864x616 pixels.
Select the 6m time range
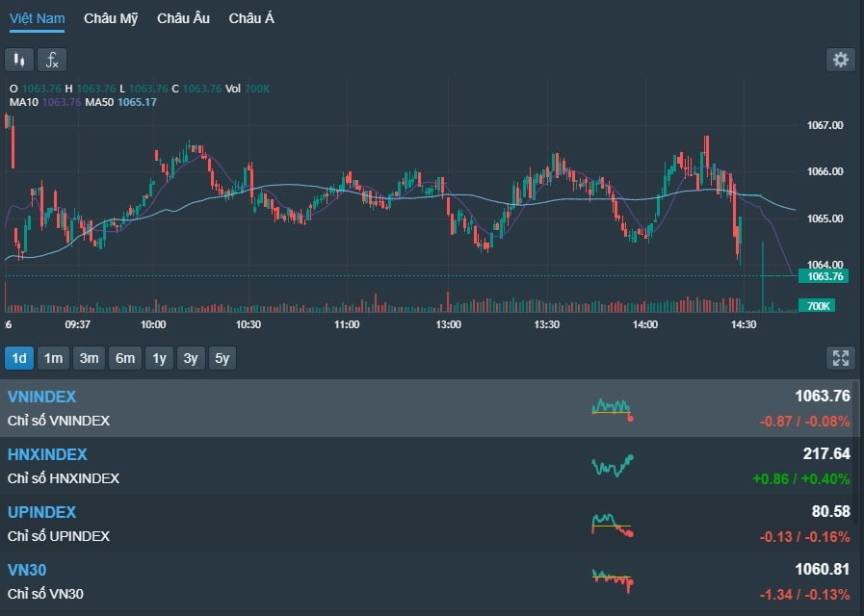tap(125, 358)
